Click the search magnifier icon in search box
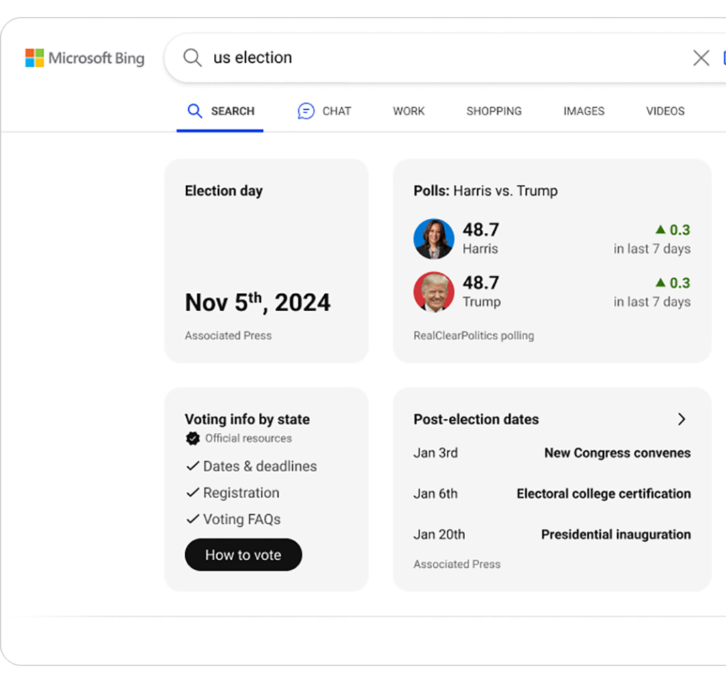726x683 pixels. click(x=192, y=58)
